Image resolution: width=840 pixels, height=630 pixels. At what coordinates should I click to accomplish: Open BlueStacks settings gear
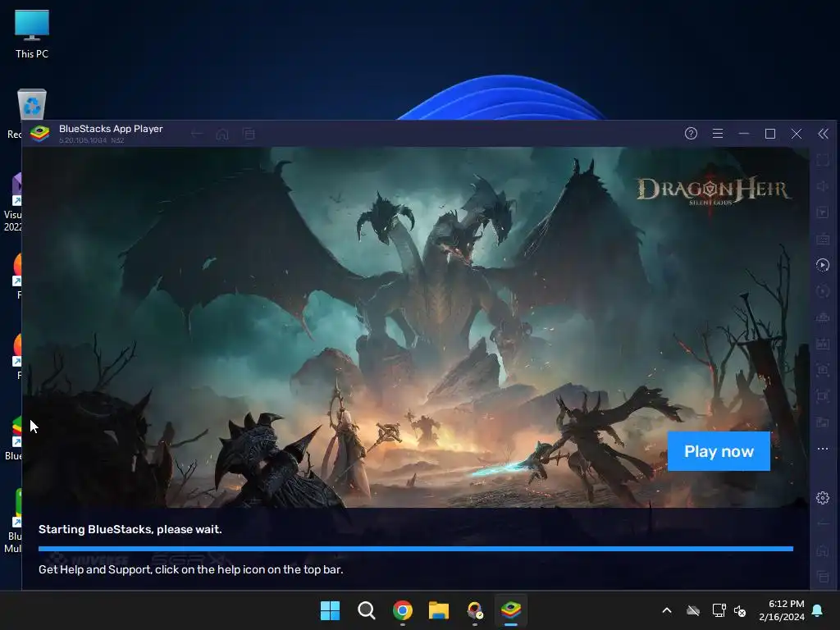click(x=823, y=498)
